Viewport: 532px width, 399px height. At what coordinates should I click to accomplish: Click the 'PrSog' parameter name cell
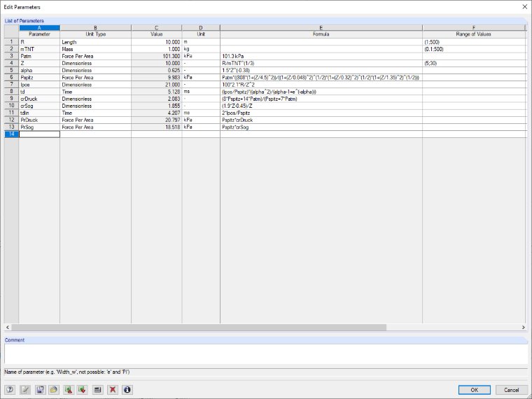pos(39,127)
